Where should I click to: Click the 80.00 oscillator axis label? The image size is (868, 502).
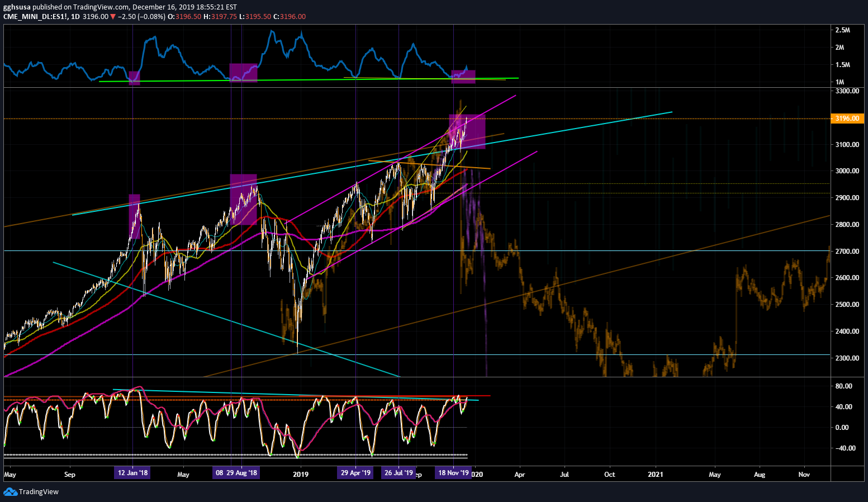pyautogui.click(x=844, y=386)
